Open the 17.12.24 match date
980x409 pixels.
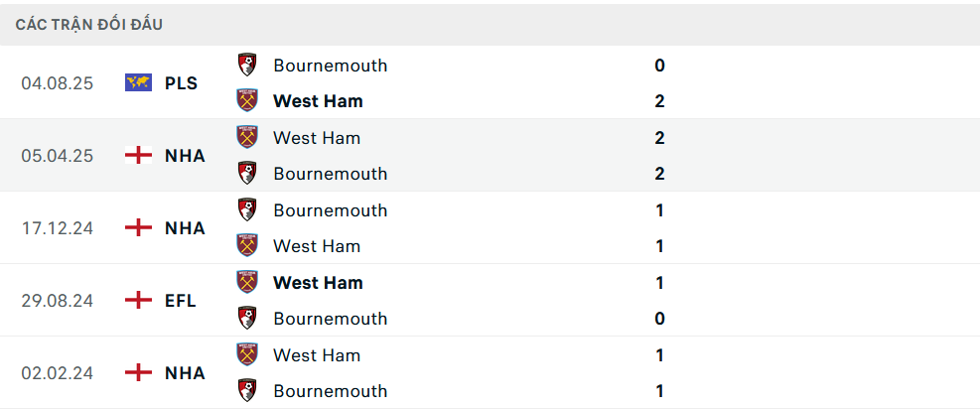click(58, 228)
